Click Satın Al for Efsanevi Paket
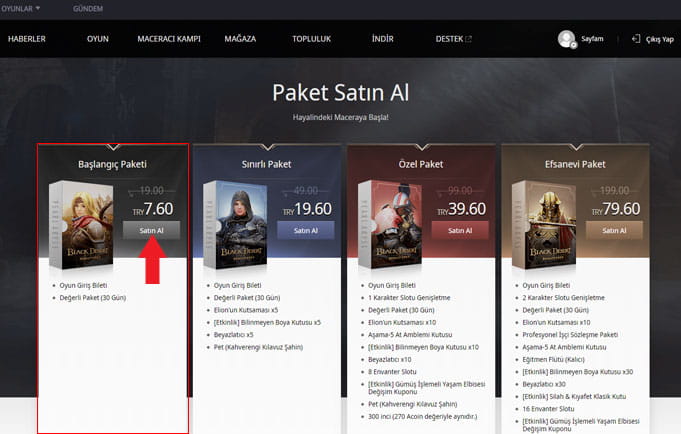 pyautogui.click(x=614, y=230)
